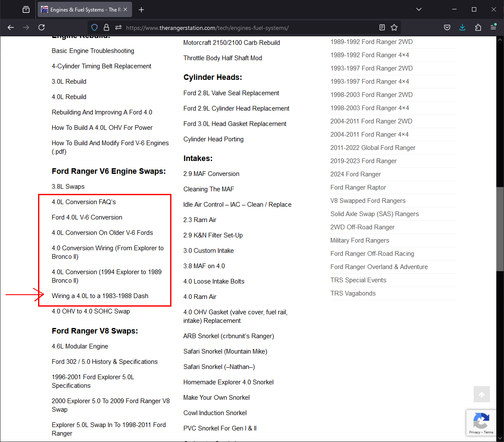The height and width of the screenshot is (442, 504).
Task: Open the 4.0L Rebuild link
Action: 69,97
